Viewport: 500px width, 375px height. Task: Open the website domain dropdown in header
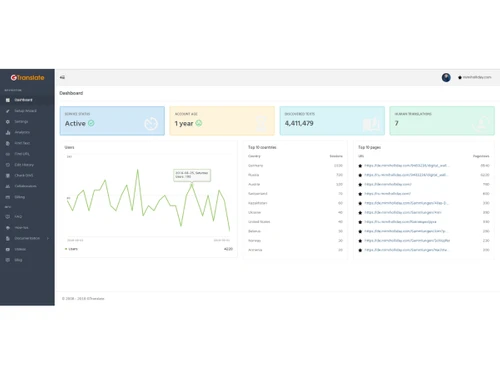pos(475,77)
